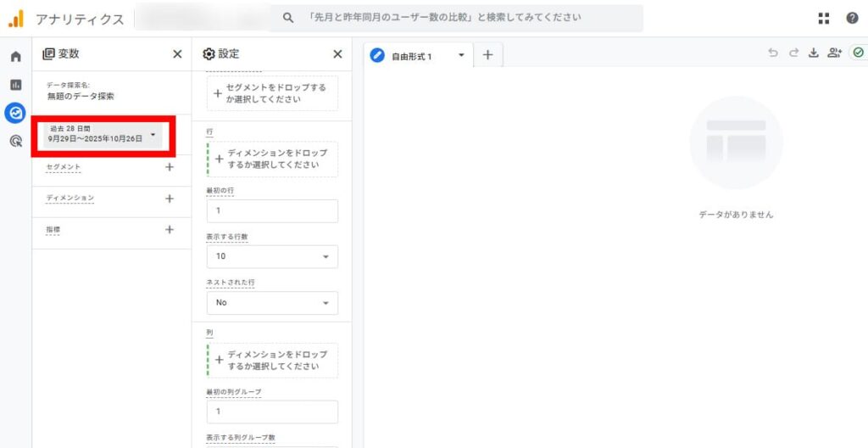The height and width of the screenshot is (448, 868).
Task: Open the Reports bar chart icon
Action: click(x=15, y=85)
